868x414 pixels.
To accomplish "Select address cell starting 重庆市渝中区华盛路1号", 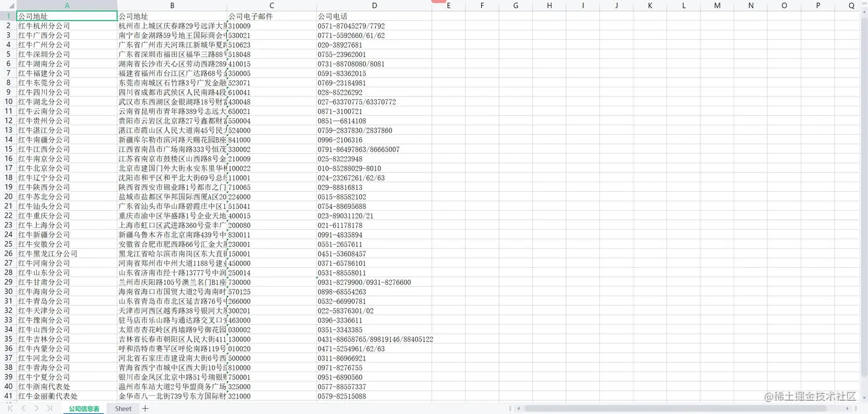I will click(x=172, y=215).
